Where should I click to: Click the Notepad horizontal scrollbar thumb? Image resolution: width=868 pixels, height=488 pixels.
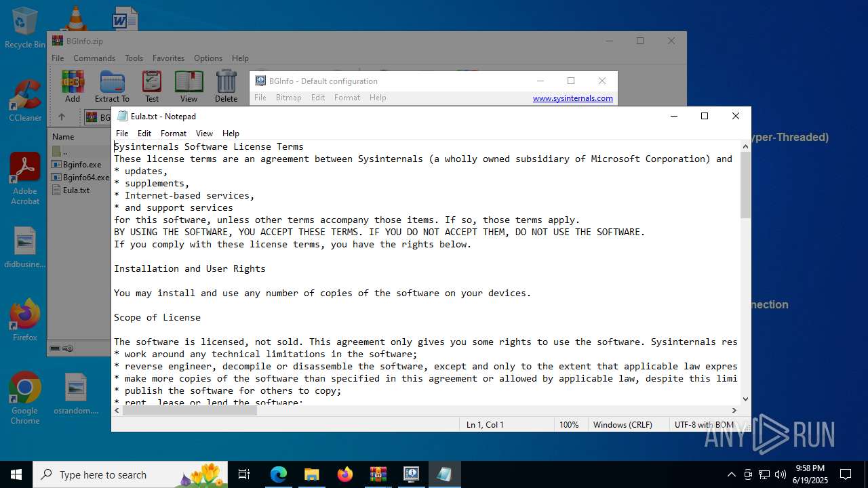(x=190, y=410)
